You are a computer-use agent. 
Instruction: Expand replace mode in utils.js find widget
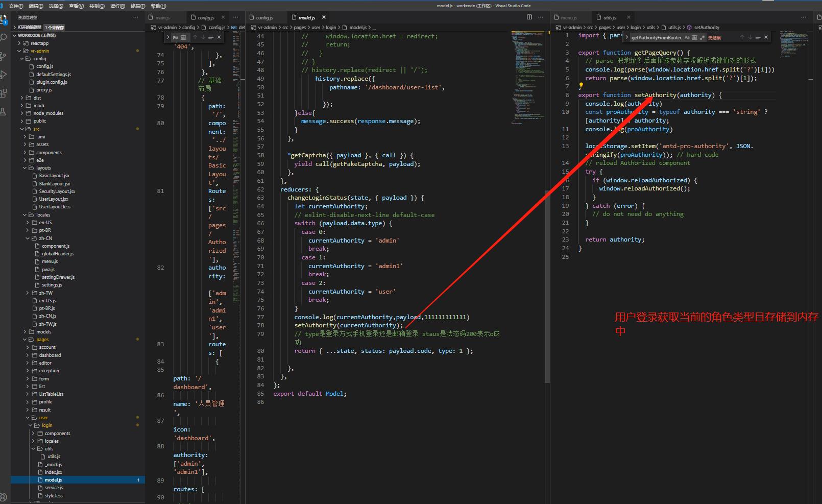point(627,37)
